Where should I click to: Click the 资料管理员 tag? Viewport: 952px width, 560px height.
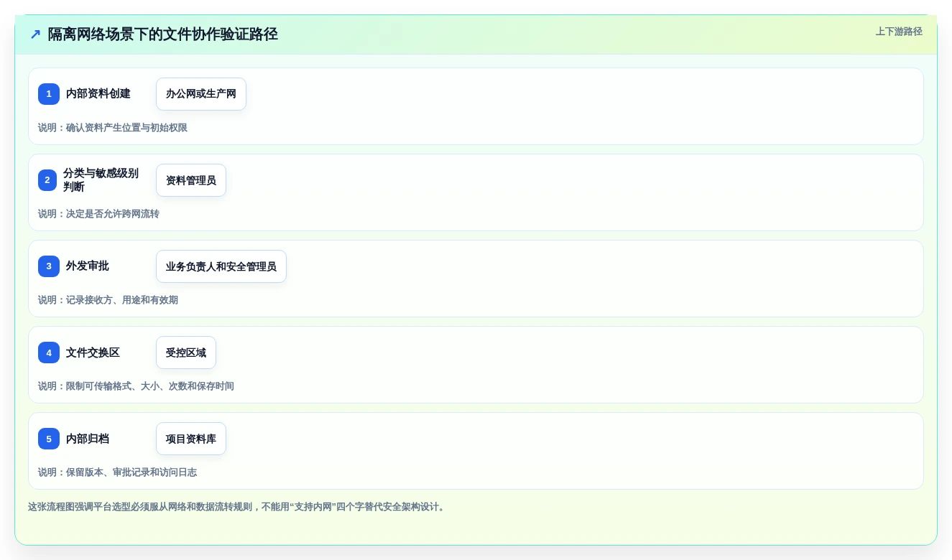coord(191,180)
